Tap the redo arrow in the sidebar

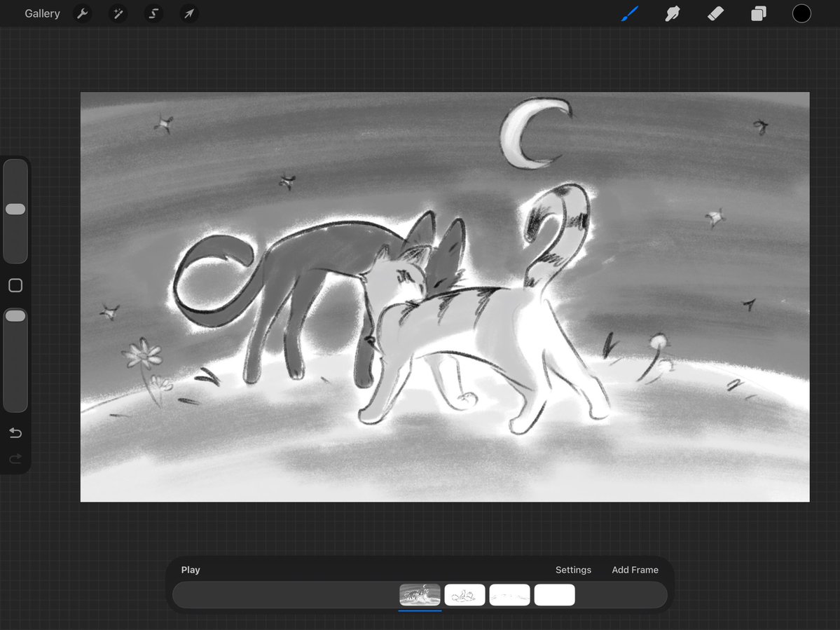tap(15, 458)
